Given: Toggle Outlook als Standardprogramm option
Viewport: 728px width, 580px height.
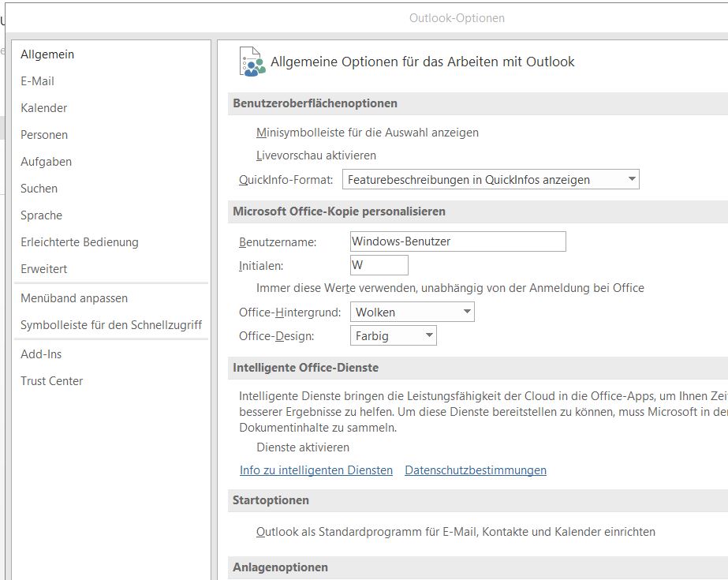Looking at the screenshot, I should [x=455, y=532].
